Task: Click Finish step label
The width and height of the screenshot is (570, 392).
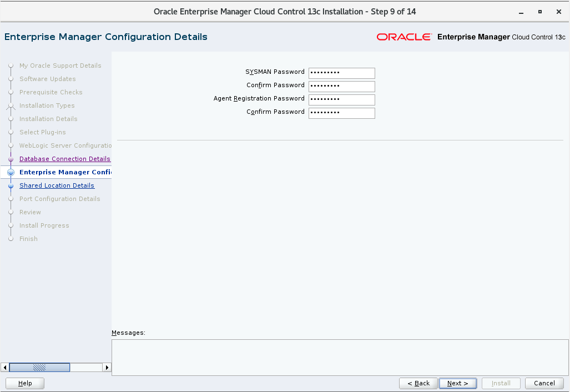Action: pyautogui.click(x=28, y=239)
